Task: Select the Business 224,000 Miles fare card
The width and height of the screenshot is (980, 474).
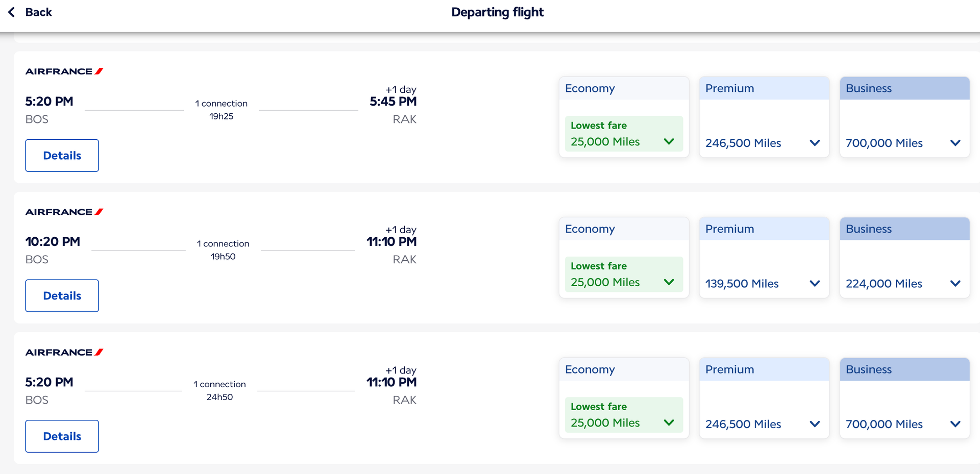Action: [904, 258]
